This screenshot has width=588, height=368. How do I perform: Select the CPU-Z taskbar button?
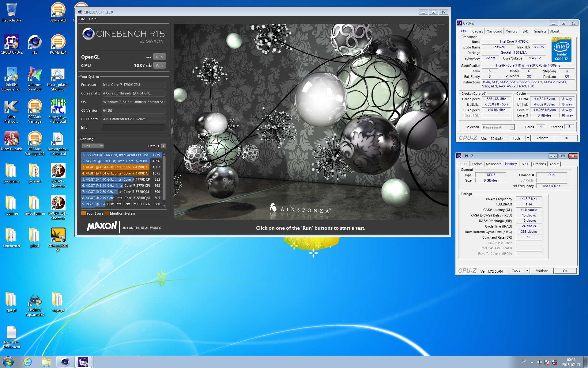point(83,362)
